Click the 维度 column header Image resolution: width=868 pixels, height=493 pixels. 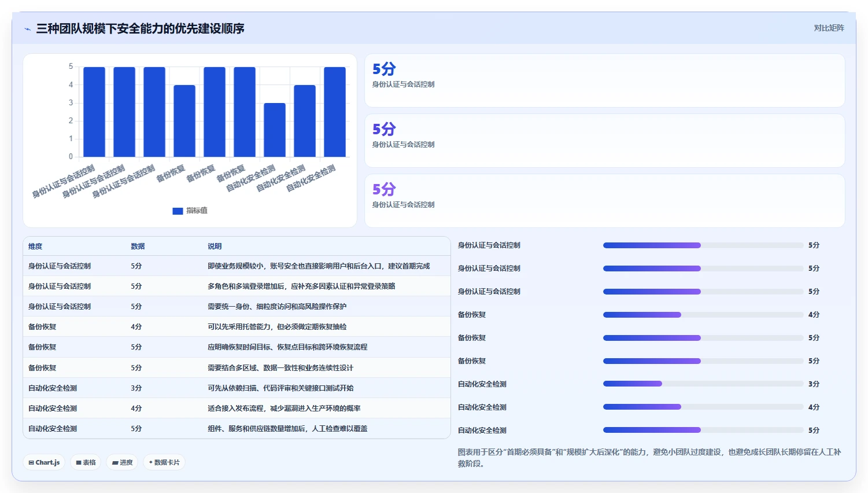tap(35, 246)
